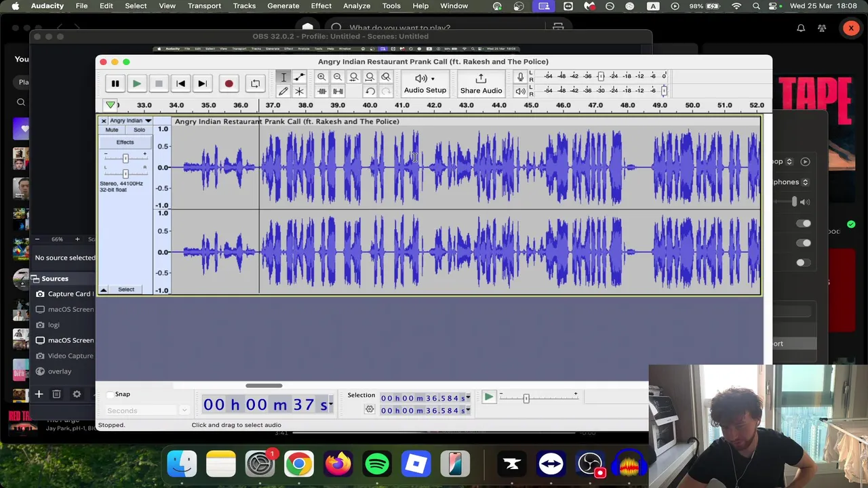
Task: Click the Pause button in Audacity transport
Action: tap(115, 83)
